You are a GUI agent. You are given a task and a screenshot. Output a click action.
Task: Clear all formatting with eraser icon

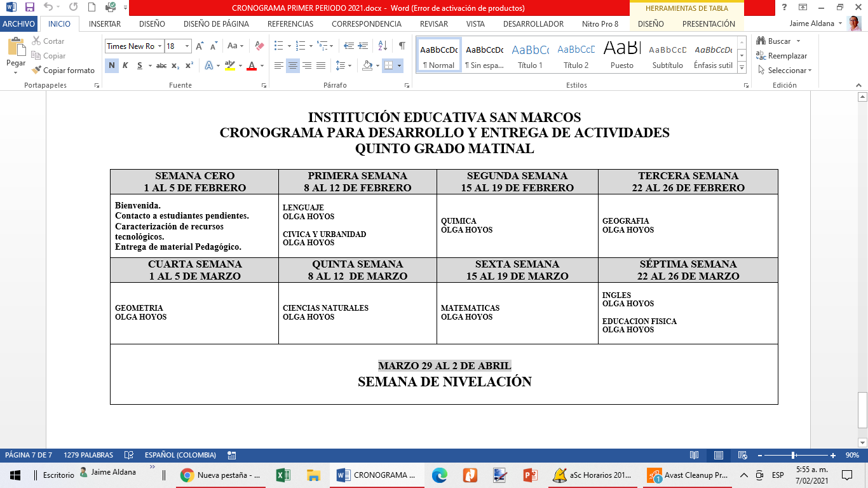coord(259,46)
